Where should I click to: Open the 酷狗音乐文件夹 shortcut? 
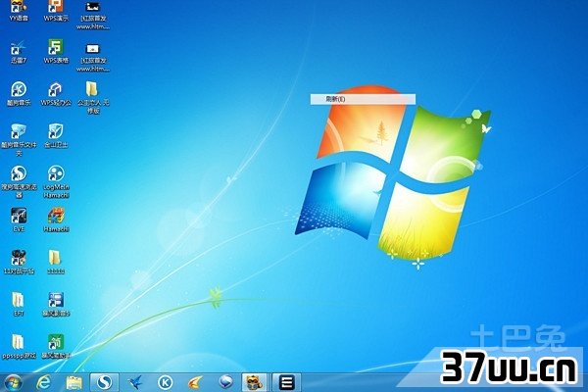pyautogui.click(x=19, y=140)
